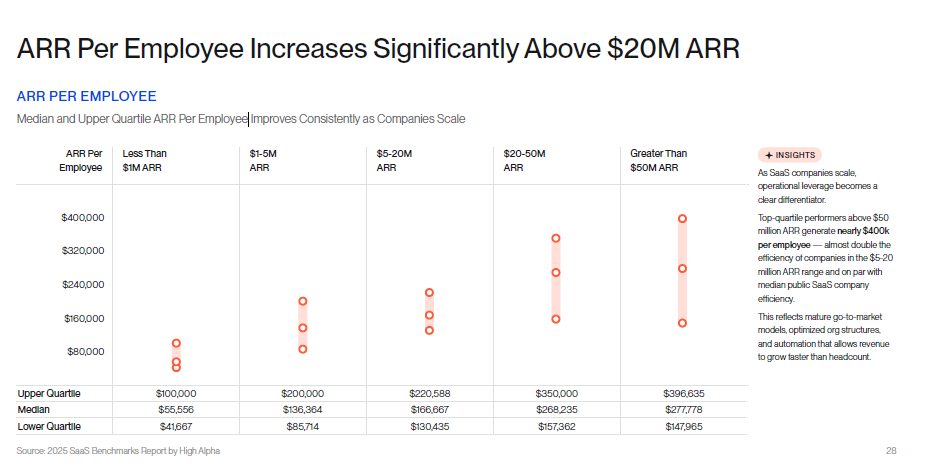The width and height of the screenshot is (928, 469).
Task: Select the $55,556 median value cell
Action: 176,409
